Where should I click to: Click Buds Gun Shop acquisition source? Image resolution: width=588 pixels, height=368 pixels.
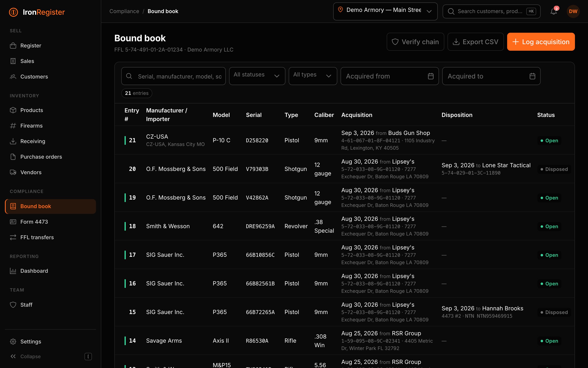(x=409, y=133)
